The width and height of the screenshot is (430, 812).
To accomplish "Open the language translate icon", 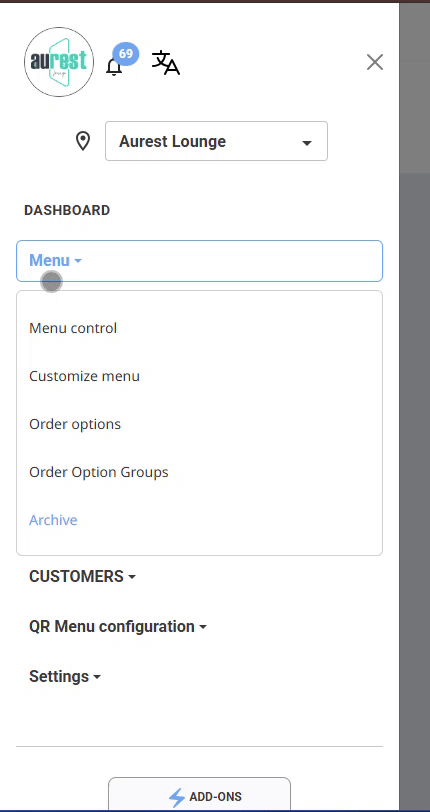I will click(x=166, y=63).
